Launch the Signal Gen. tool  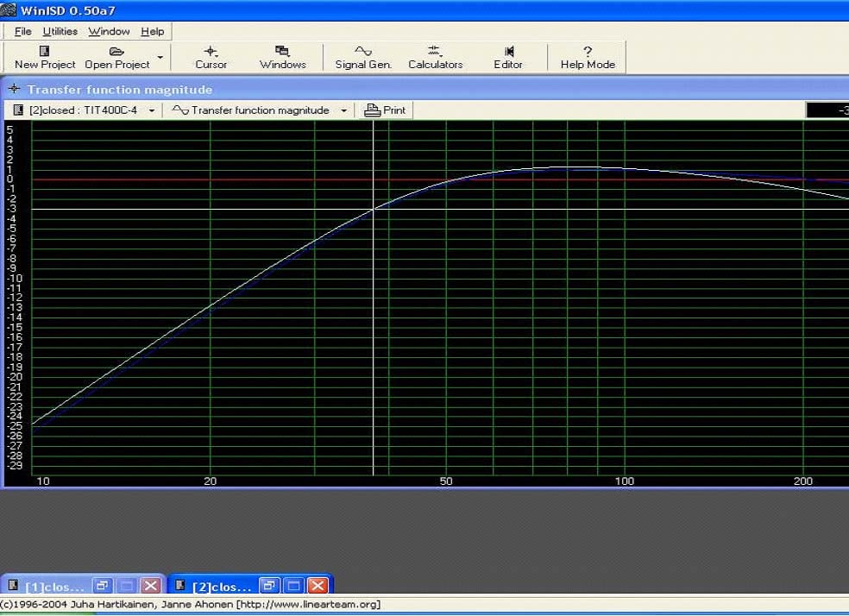coord(363,53)
